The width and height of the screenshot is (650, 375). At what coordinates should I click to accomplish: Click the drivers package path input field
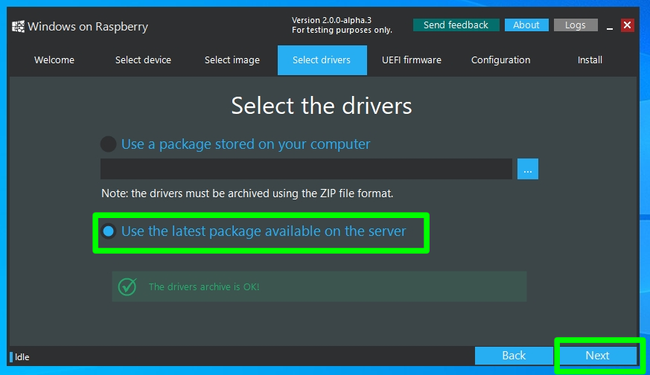pyautogui.click(x=306, y=169)
